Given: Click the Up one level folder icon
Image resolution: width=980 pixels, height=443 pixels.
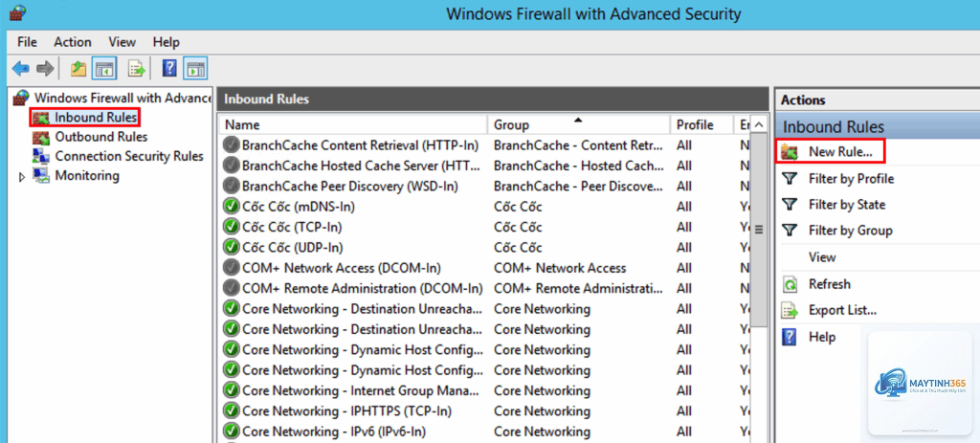Looking at the screenshot, I should pos(78,69).
